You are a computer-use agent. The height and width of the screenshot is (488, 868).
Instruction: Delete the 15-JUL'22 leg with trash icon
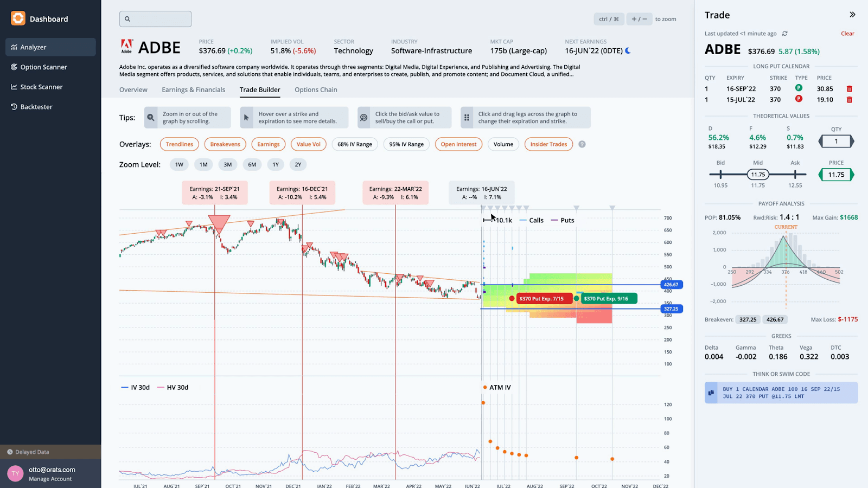(850, 100)
